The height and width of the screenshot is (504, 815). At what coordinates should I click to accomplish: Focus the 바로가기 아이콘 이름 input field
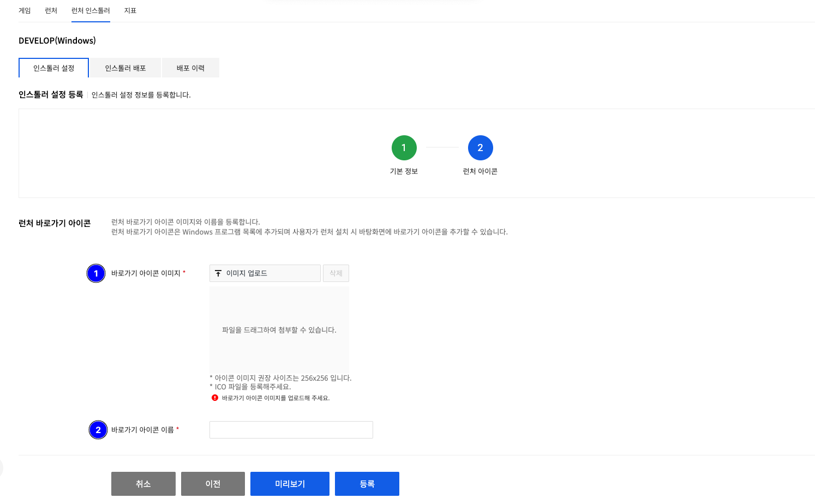tap(291, 430)
